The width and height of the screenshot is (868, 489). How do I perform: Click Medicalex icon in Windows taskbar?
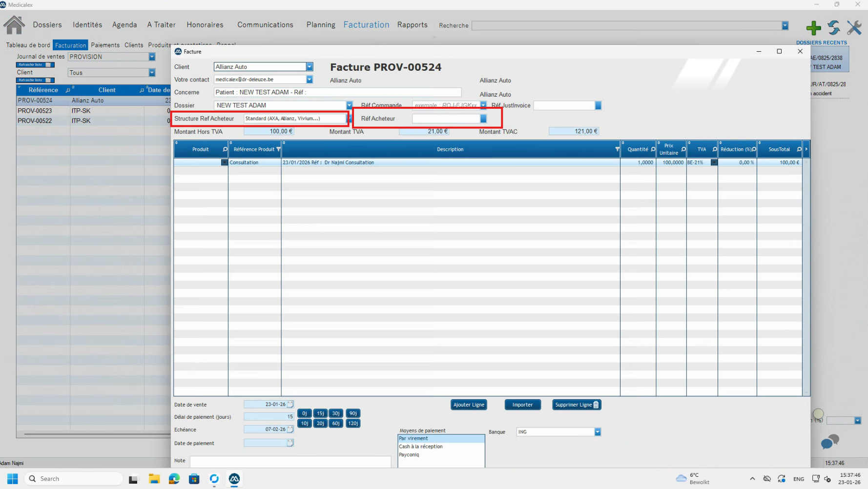tap(234, 479)
